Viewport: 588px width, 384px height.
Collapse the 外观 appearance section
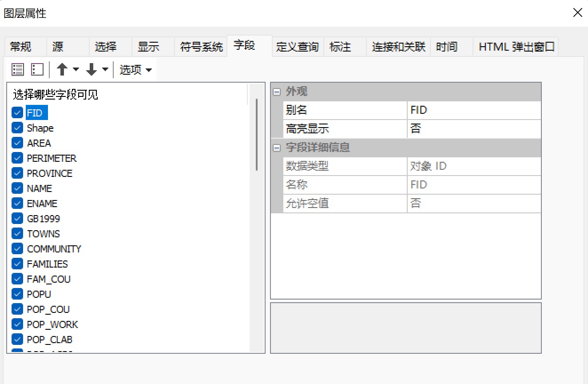point(277,92)
